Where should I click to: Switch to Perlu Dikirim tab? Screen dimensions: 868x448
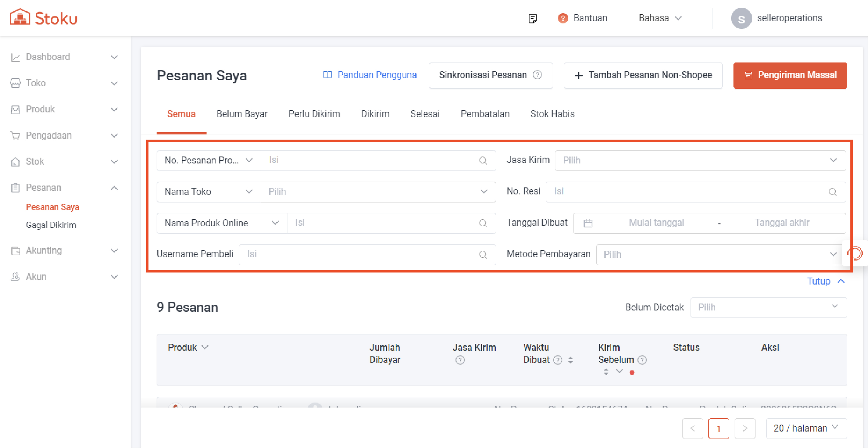tap(314, 114)
